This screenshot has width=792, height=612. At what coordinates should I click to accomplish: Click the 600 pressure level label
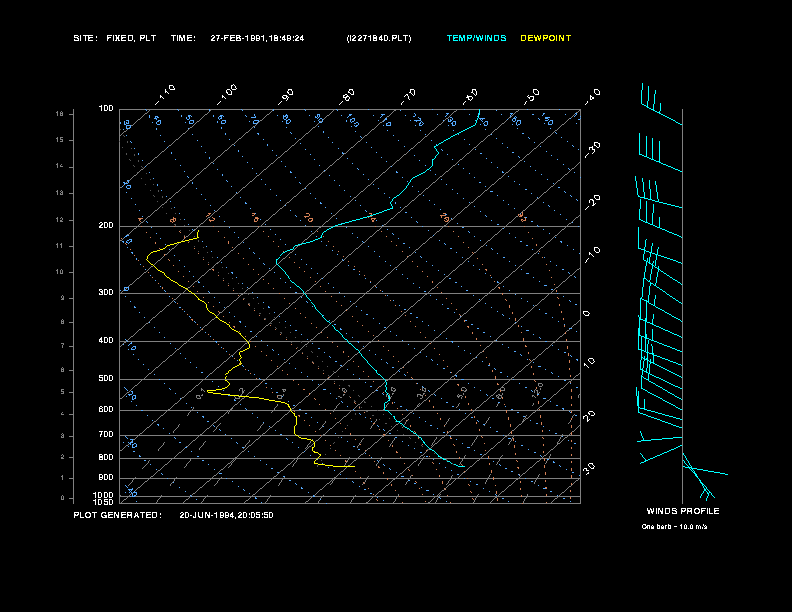106,410
